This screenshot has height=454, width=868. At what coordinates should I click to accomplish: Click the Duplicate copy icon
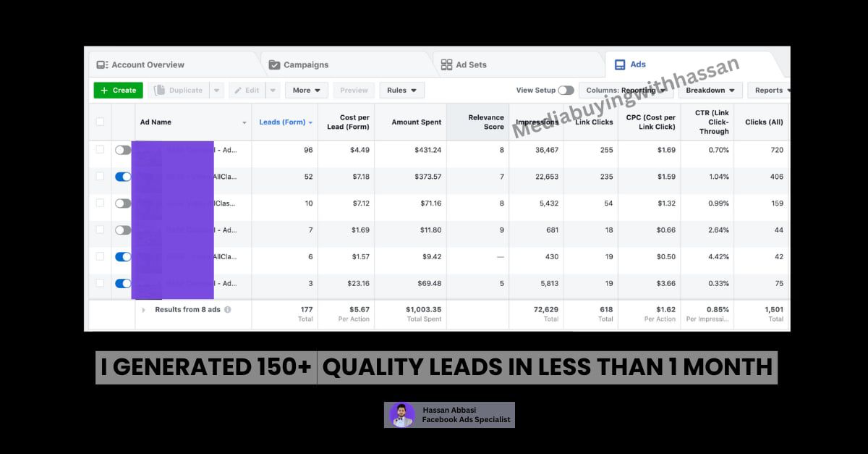161,91
